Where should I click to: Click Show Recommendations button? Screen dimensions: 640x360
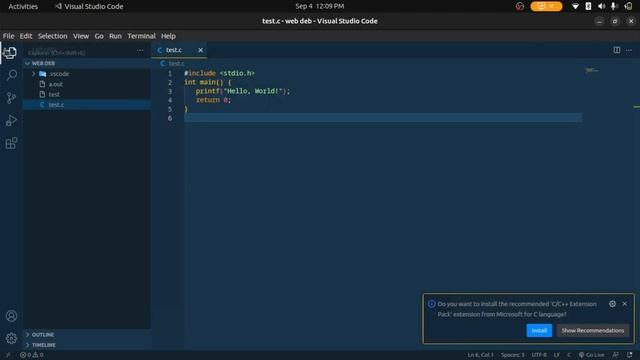(x=593, y=331)
